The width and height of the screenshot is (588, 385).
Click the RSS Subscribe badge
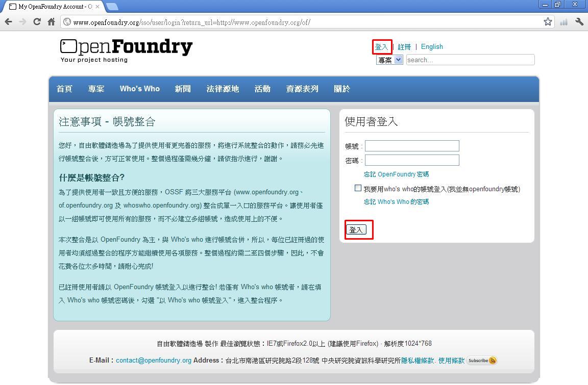click(482, 361)
